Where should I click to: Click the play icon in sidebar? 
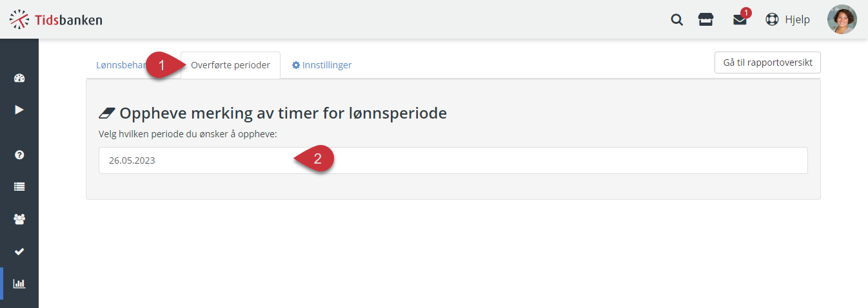(x=19, y=110)
